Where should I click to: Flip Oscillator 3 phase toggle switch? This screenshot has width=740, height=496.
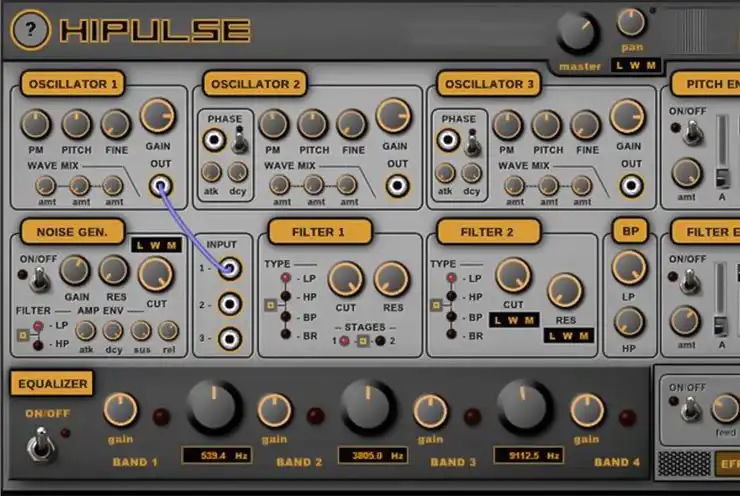472,142
